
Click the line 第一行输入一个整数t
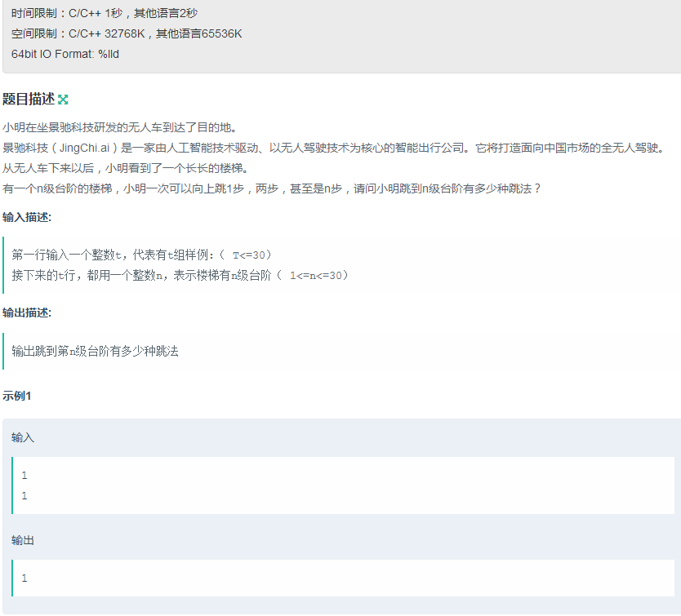point(141,255)
